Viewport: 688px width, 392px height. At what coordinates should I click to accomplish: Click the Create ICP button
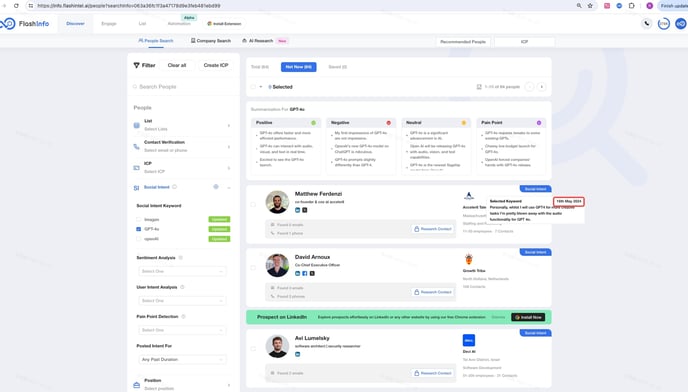216,65
